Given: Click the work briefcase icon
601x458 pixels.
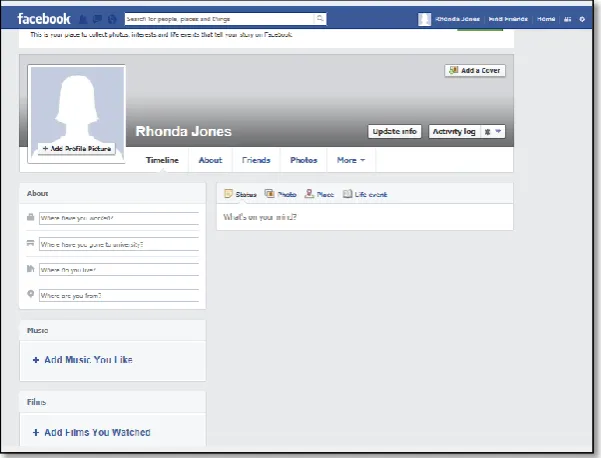Looking at the screenshot, I should coord(31,217).
